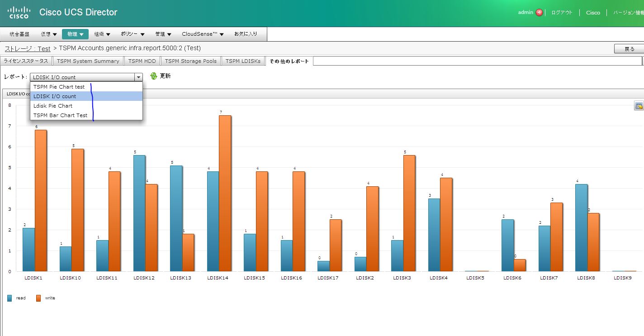This screenshot has width=644, height=336.
Task: Click the LDISK13 axis label
Action: pyautogui.click(x=180, y=278)
